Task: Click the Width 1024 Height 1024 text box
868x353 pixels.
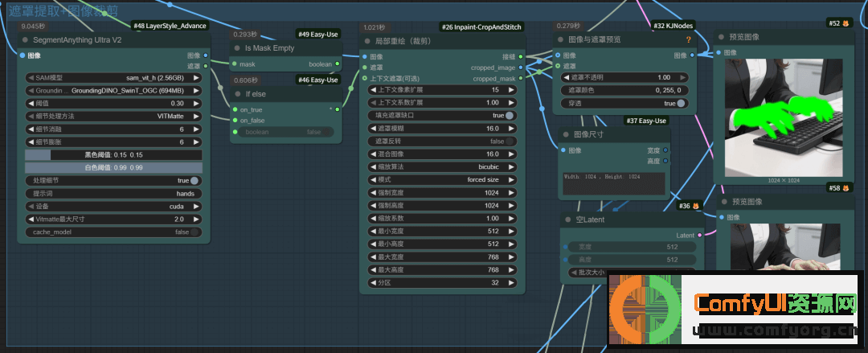Action: pyautogui.click(x=614, y=183)
